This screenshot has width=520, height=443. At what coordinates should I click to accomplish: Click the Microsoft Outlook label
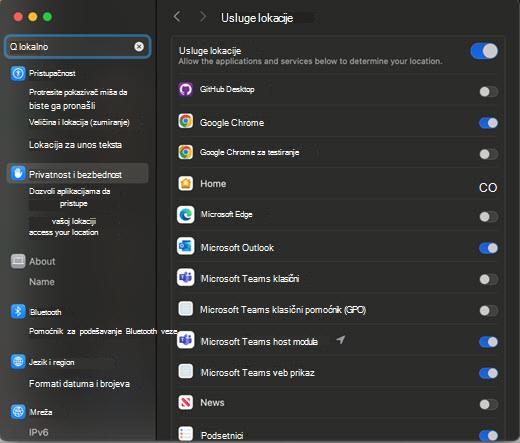[x=237, y=248]
